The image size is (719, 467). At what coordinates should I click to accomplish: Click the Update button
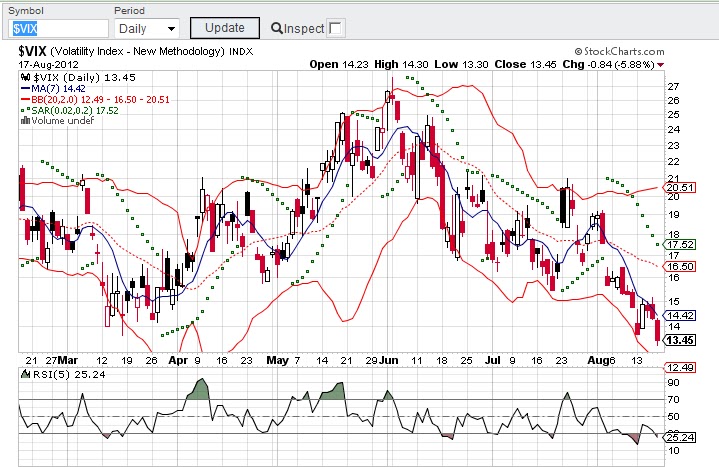tap(225, 28)
